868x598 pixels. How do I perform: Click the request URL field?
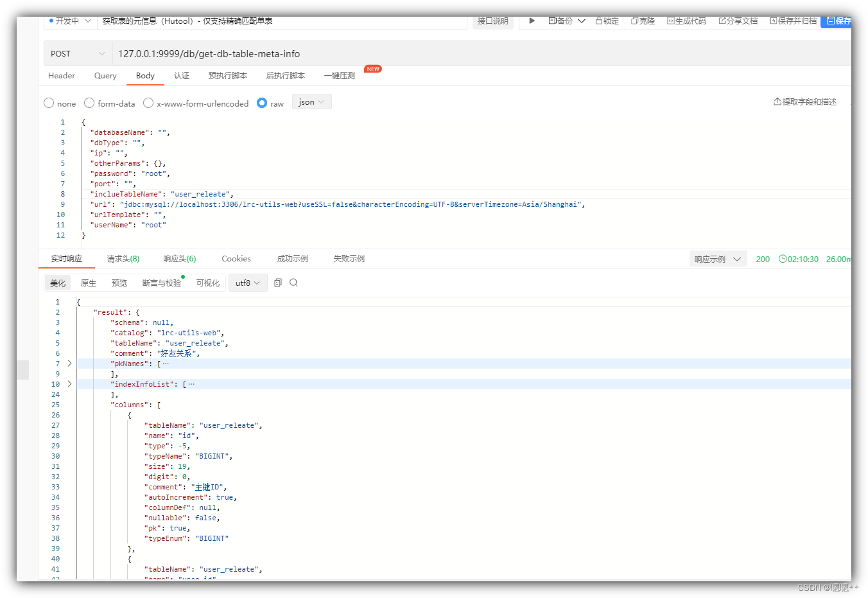(482, 54)
